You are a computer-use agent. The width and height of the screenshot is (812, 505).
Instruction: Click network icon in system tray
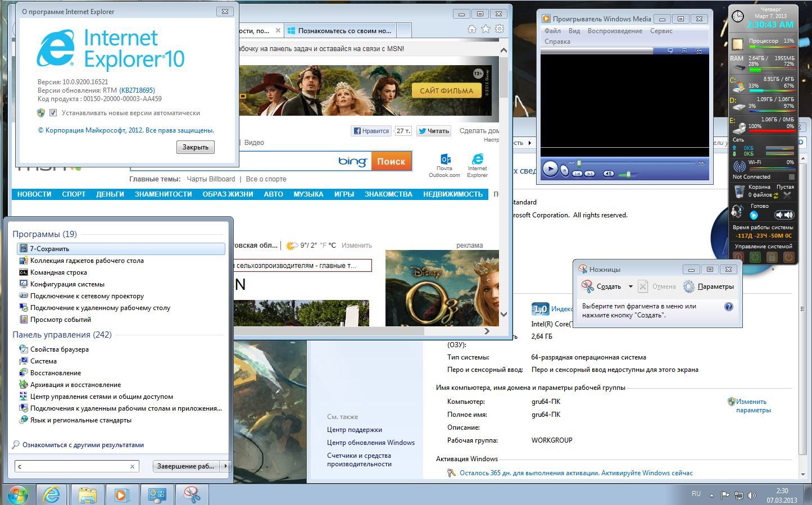tap(739, 495)
